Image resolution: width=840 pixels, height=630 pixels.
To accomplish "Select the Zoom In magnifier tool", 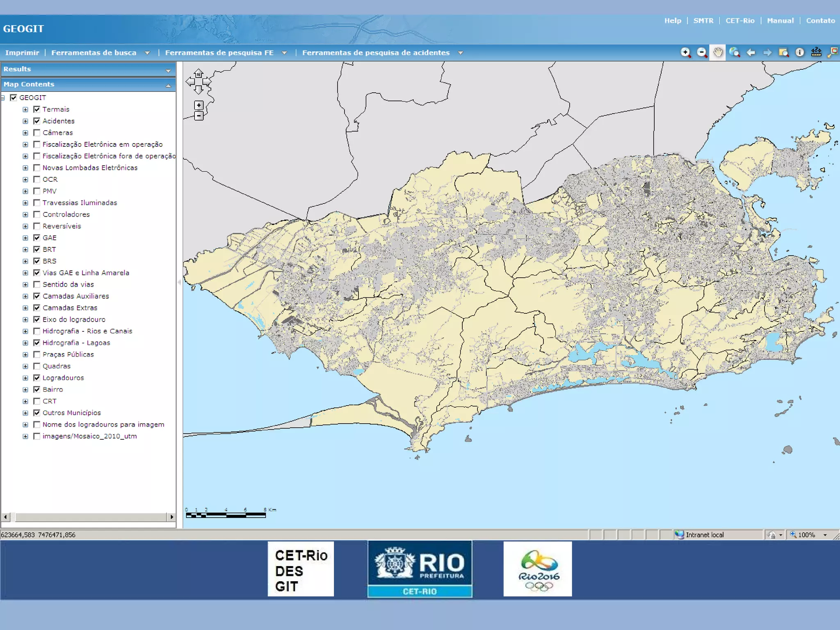I will click(685, 52).
